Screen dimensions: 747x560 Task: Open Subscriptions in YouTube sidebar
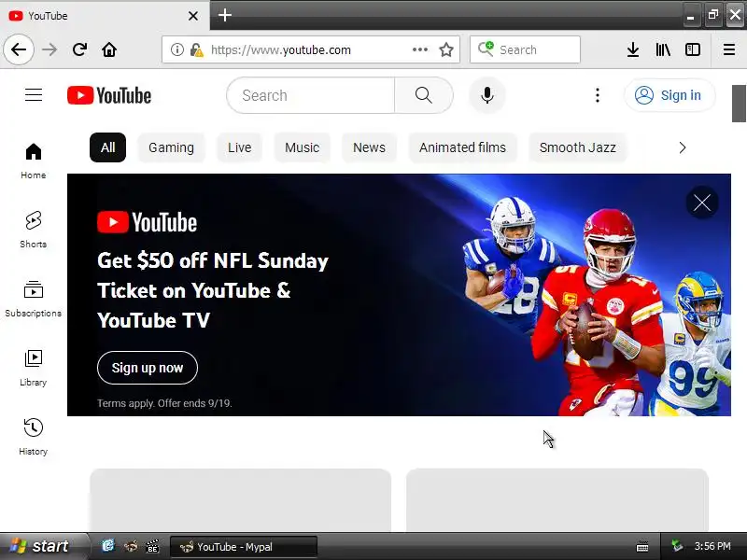[x=33, y=299]
